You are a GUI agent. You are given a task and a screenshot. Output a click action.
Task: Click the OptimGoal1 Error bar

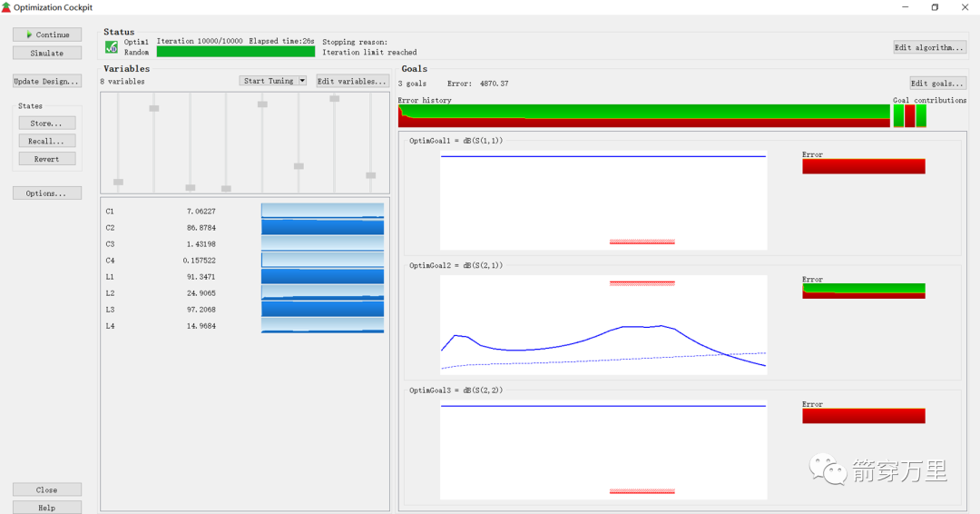864,166
